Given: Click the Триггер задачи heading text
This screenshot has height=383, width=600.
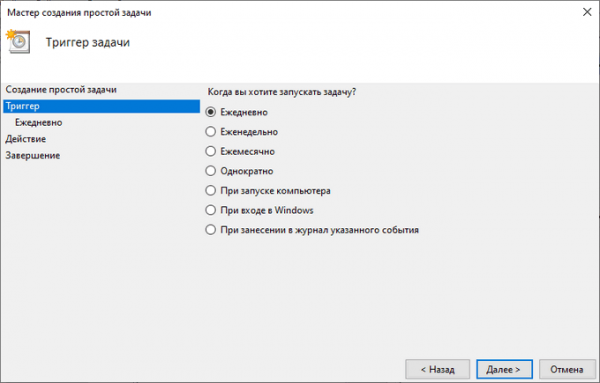Looking at the screenshot, I should click(88, 42).
